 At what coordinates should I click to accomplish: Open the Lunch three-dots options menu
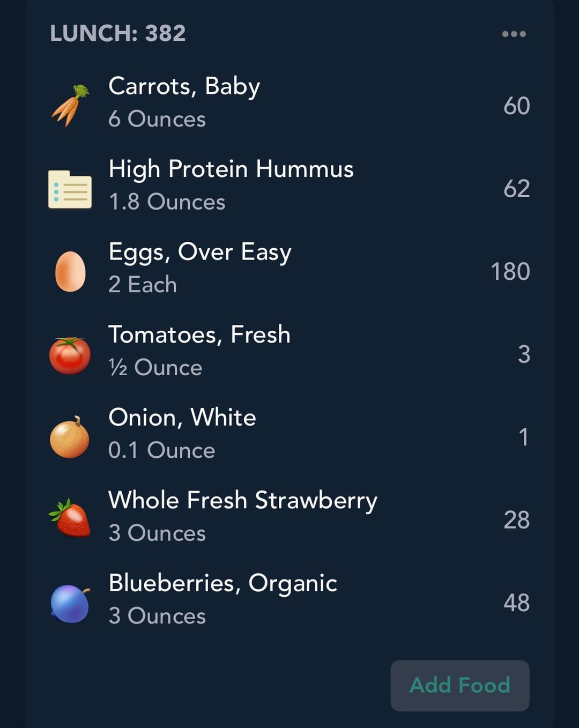514,34
